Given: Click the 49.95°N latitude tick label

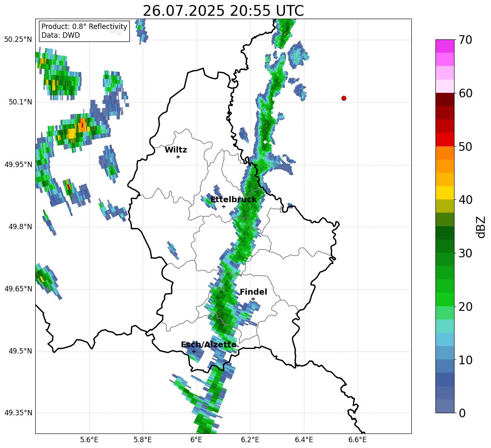Looking at the screenshot, I should [x=18, y=165].
